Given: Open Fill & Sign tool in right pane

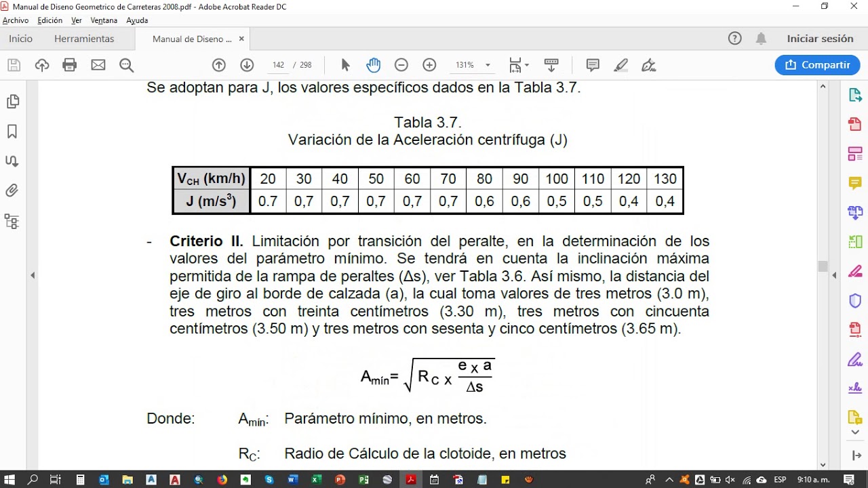Looking at the screenshot, I should [855, 359].
